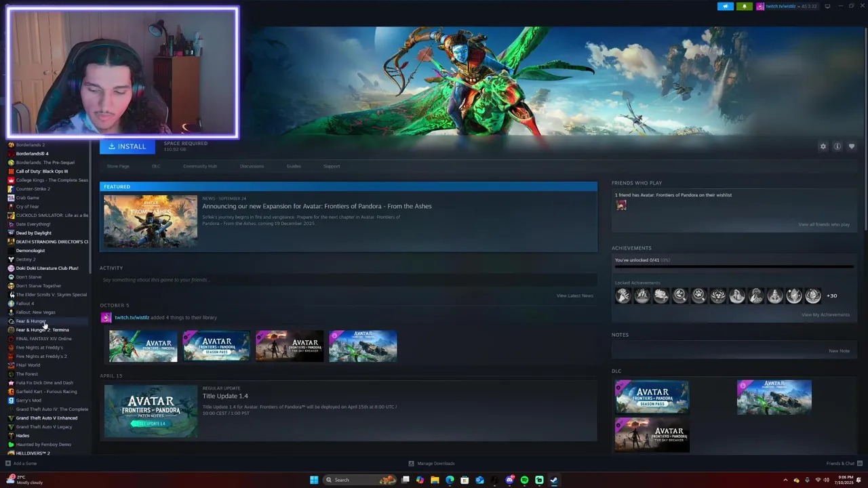
Task: Open the Discussions tab
Action: coord(252,166)
